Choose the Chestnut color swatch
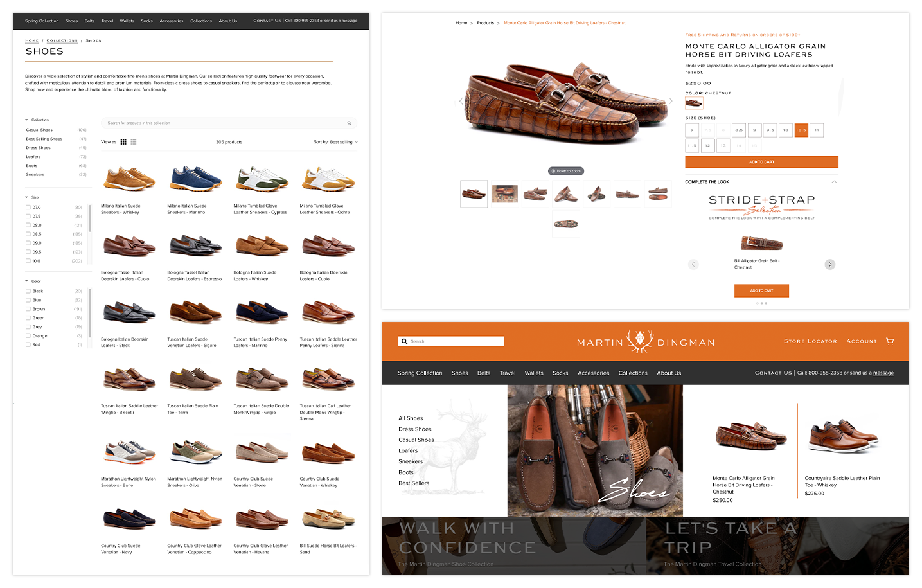Viewport: 922px width, 588px height. pyautogui.click(x=694, y=103)
